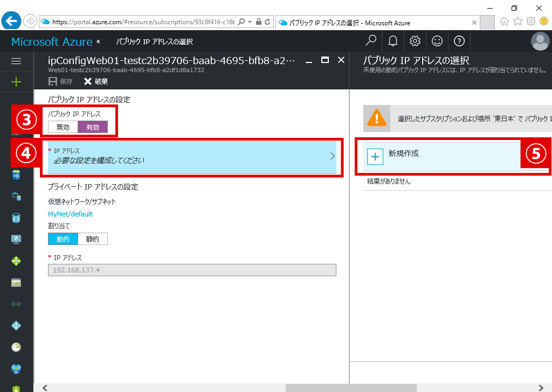Click the 破棄 discard button
The width and height of the screenshot is (552, 392).
96,81
